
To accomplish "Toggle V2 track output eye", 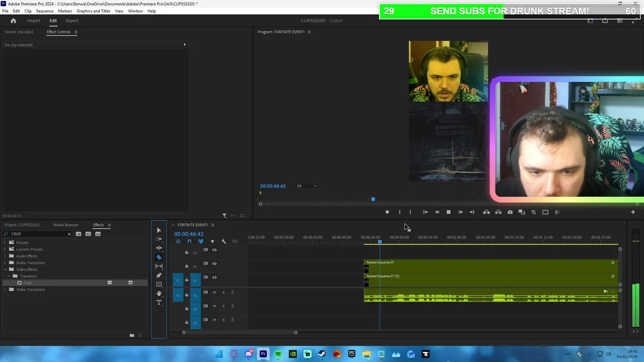I will tap(214, 263).
